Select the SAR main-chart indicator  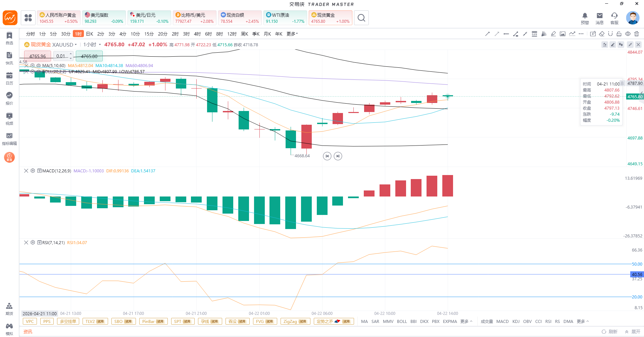(x=376, y=322)
